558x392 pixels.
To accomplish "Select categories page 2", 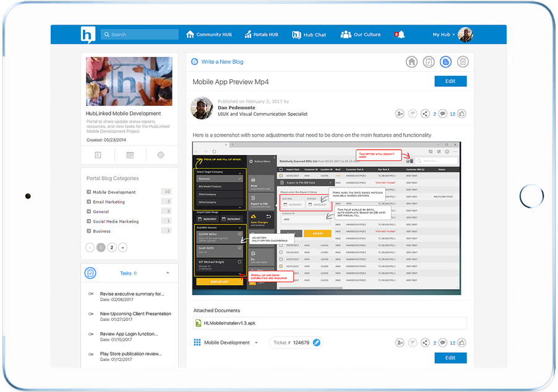I will [112, 247].
